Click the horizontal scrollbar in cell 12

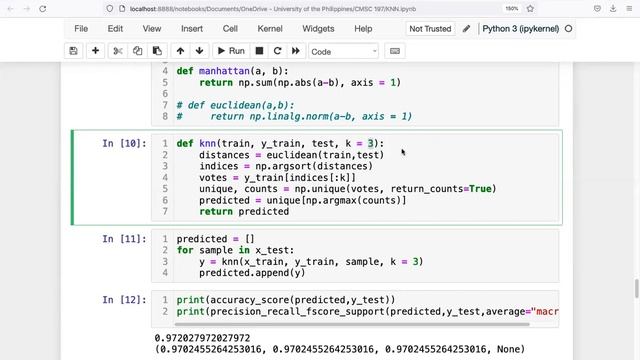tap(352, 324)
